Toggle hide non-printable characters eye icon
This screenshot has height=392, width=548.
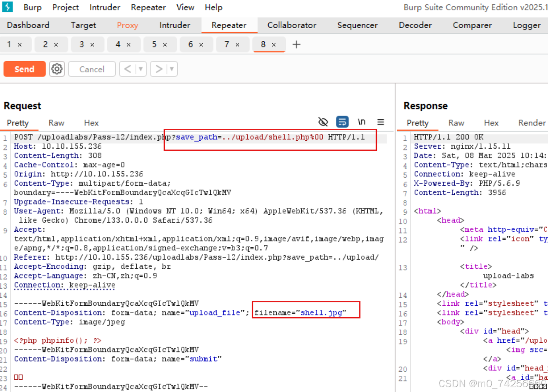(x=323, y=122)
